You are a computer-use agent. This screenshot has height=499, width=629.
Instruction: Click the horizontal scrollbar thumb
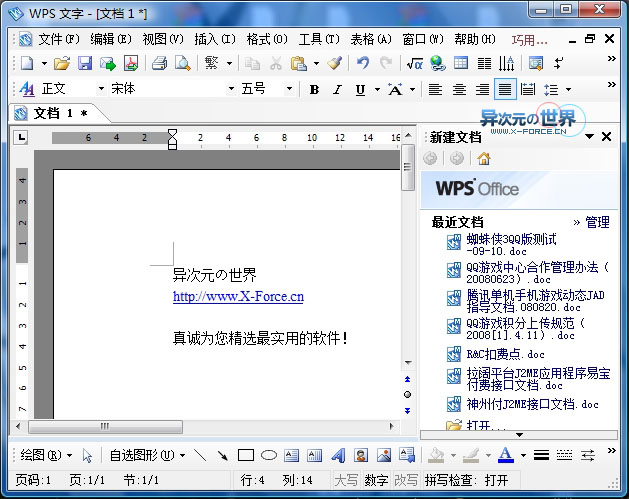click(106, 426)
